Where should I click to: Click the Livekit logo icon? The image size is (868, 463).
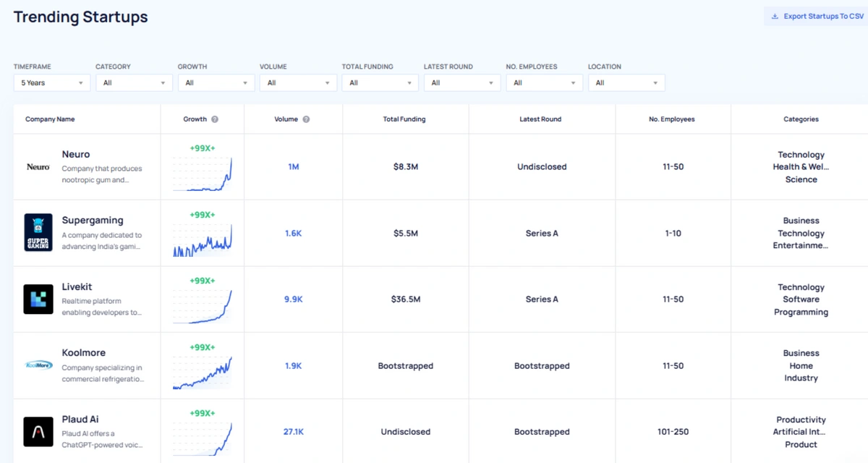coord(38,300)
